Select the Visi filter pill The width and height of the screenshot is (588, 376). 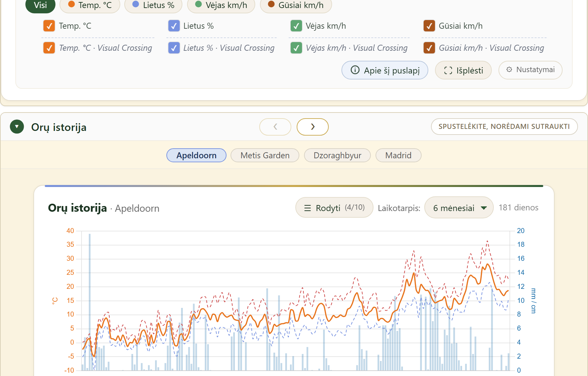[x=40, y=5]
